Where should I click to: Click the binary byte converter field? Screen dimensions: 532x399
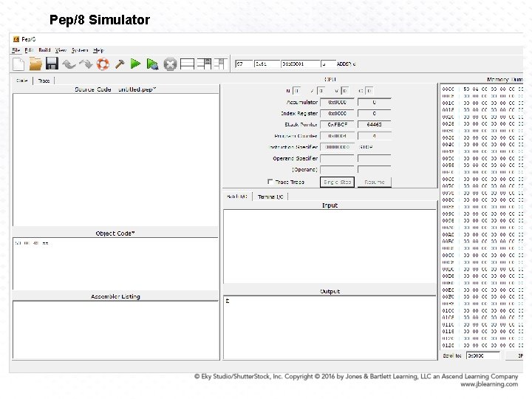[300, 64]
